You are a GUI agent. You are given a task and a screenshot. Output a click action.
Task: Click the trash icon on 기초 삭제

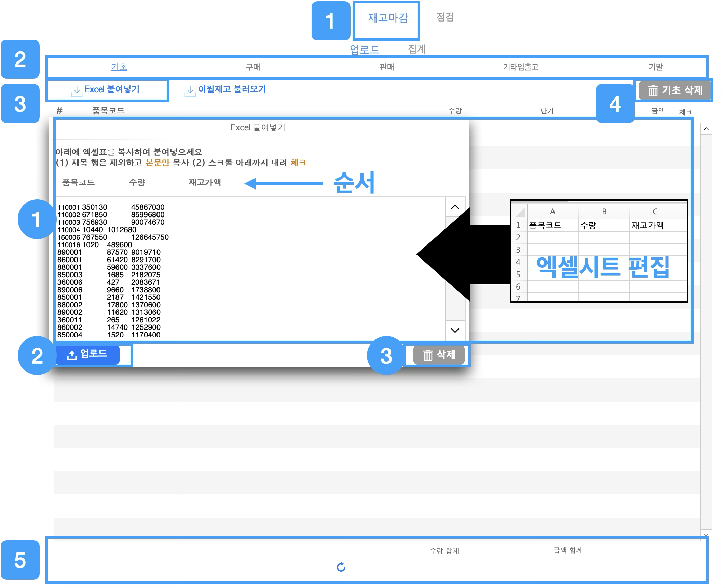click(x=653, y=91)
